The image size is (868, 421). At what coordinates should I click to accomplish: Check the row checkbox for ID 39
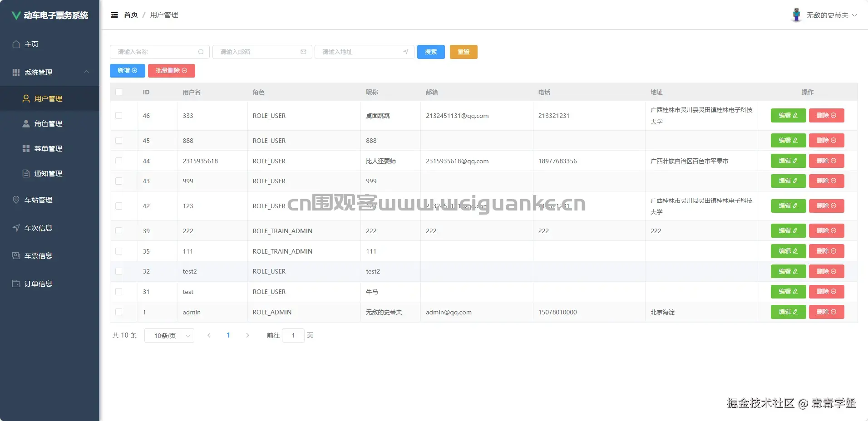click(x=119, y=230)
